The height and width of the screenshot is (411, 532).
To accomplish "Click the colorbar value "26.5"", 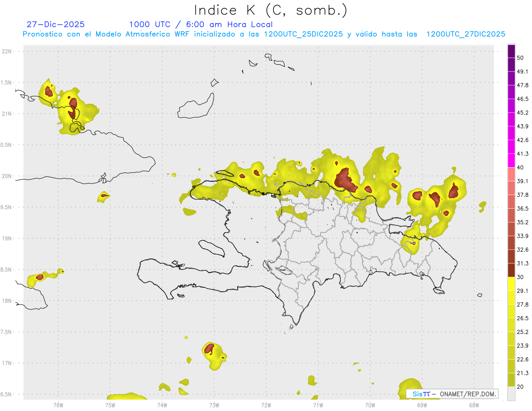I will point(522,318).
